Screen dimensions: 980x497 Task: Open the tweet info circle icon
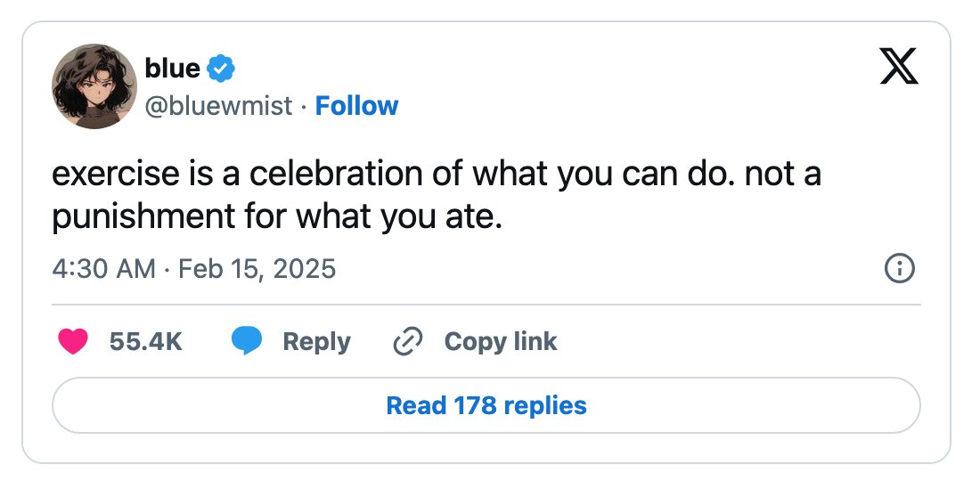pos(900,269)
